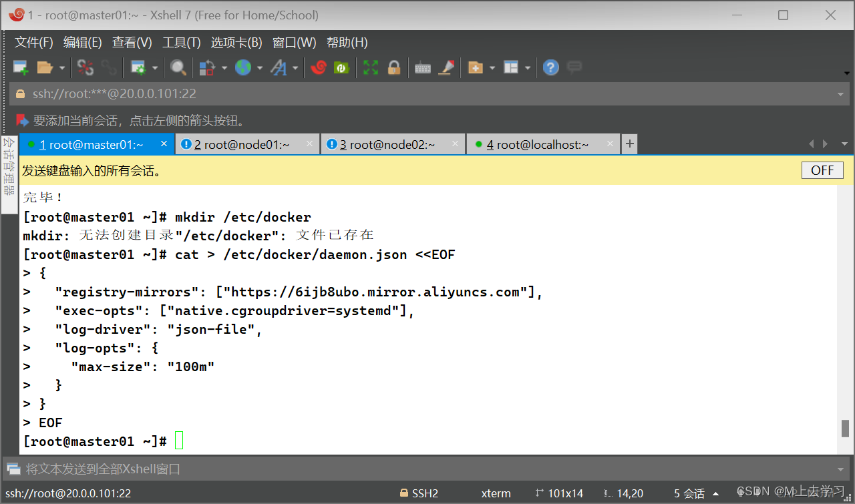Open help with the question mark icon
Image resolution: width=855 pixels, height=504 pixels.
[x=550, y=67]
